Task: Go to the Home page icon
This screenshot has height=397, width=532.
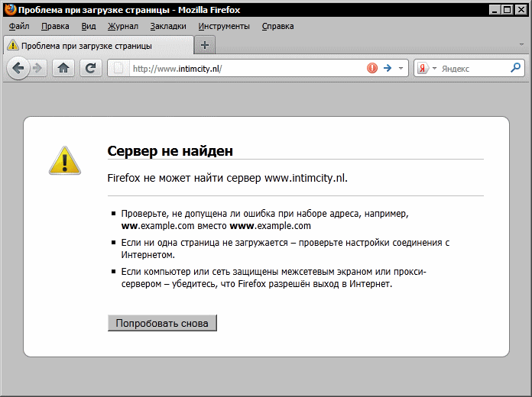Action: click(x=63, y=68)
